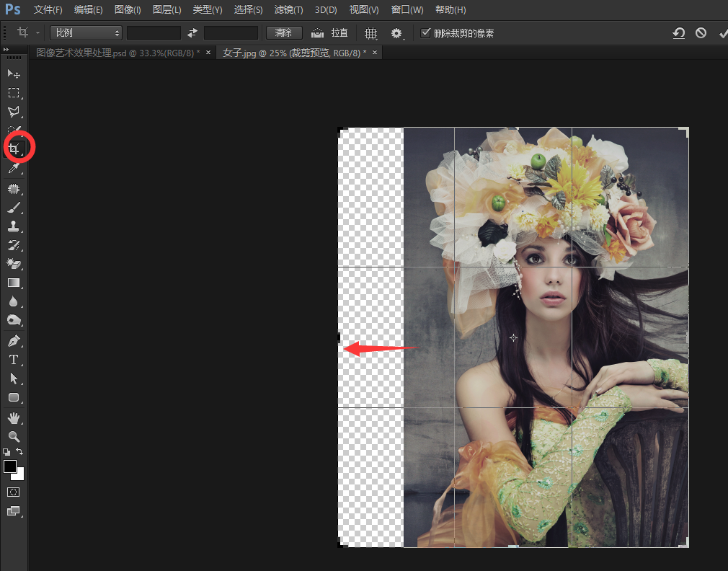Select the Move tool
The image size is (728, 571).
pyautogui.click(x=13, y=74)
